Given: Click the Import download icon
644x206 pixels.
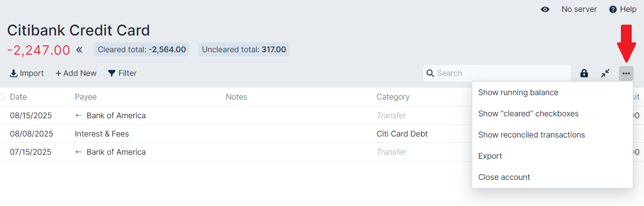Looking at the screenshot, I should [14, 73].
